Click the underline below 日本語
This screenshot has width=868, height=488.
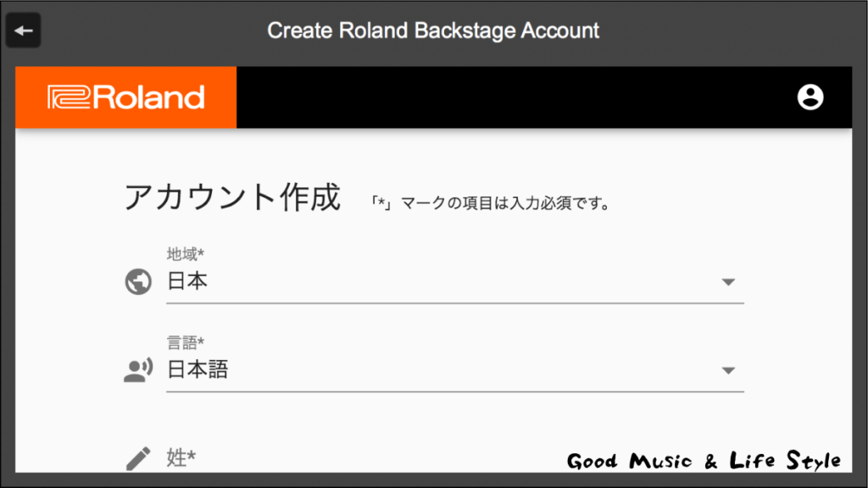point(455,391)
